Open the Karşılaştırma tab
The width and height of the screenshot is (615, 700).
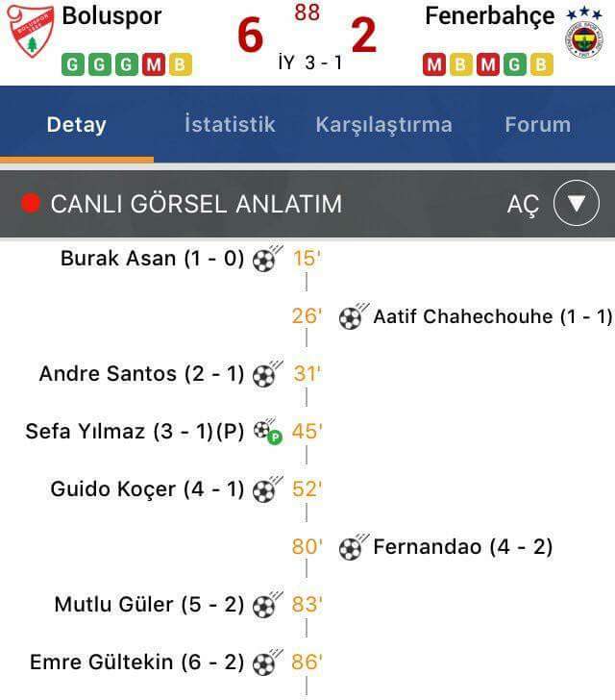(x=383, y=125)
